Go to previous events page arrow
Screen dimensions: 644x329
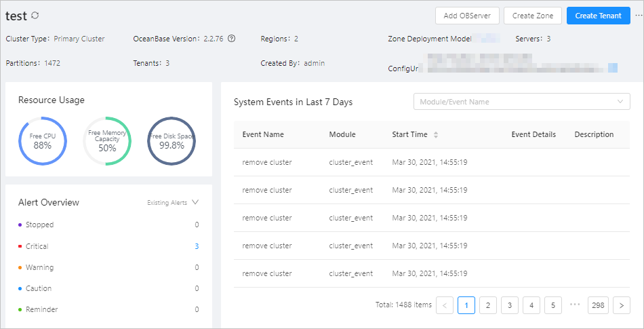point(445,305)
